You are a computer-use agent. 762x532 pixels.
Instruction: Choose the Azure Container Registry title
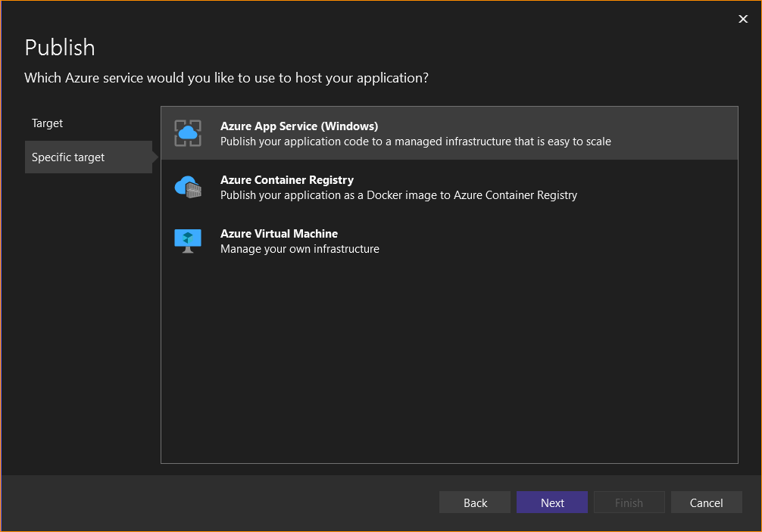tap(286, 180)
